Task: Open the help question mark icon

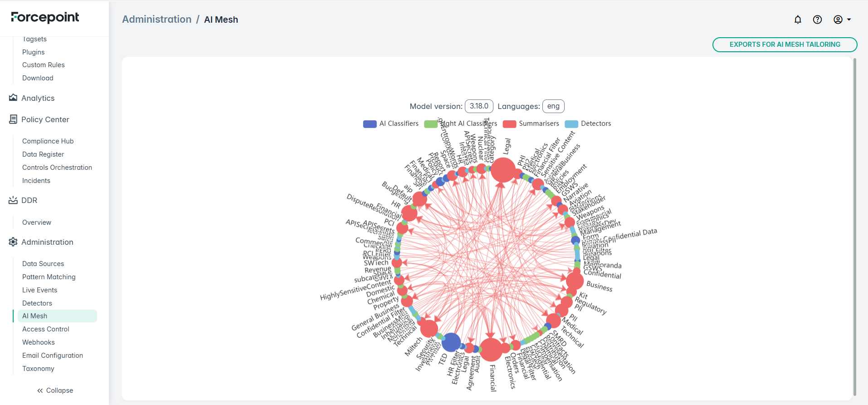Action: [x=817, y=20]
